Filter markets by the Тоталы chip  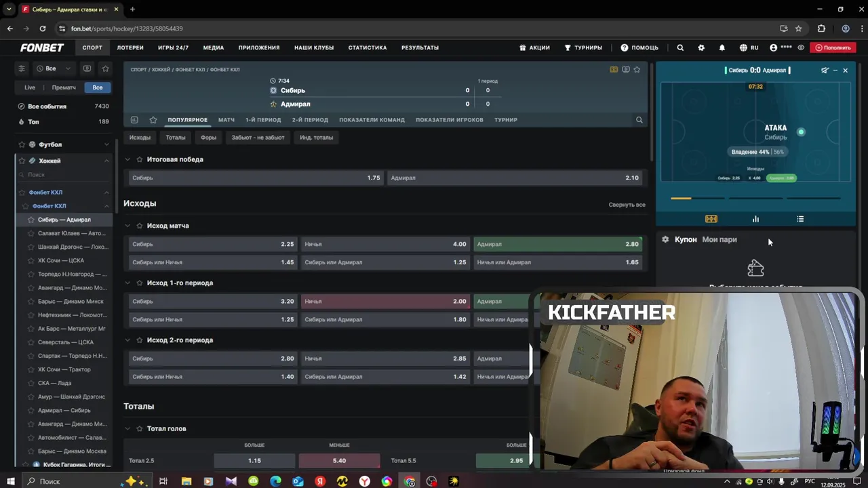click(x=176, y=138)
